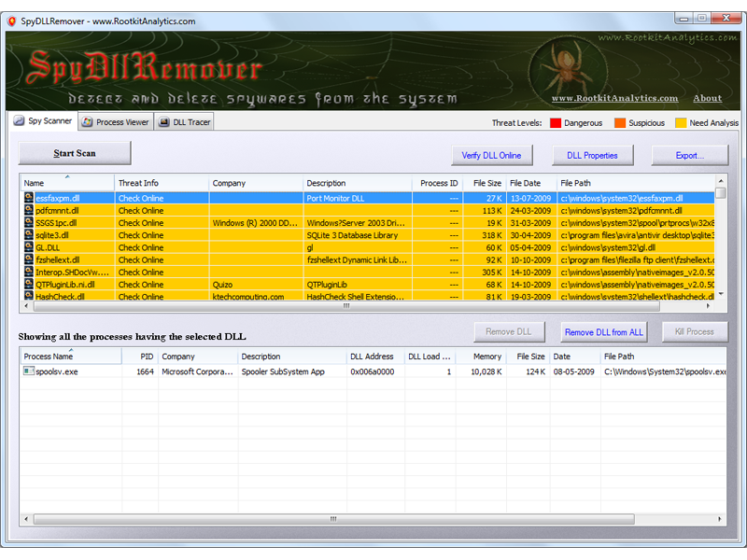This screenshot has width=747, height=560.
Task: Sort process list by DLL Address column
Action: [x=375, y=357]
